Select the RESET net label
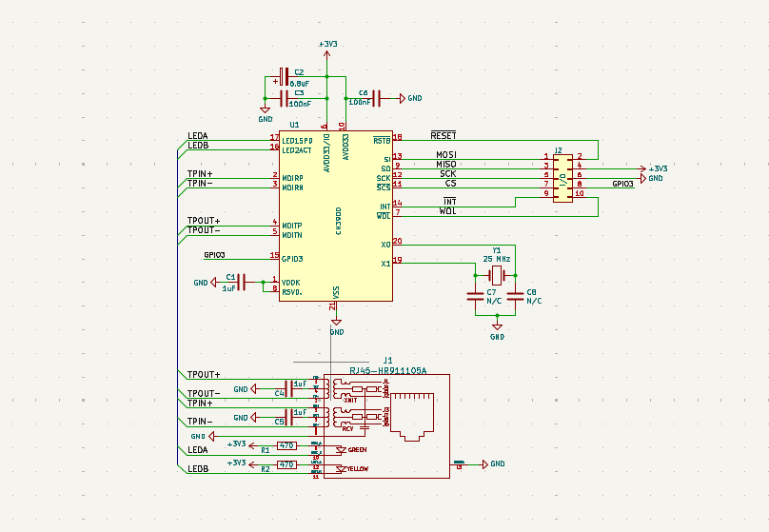Viewport: 769px width, 532px height. 443,135
